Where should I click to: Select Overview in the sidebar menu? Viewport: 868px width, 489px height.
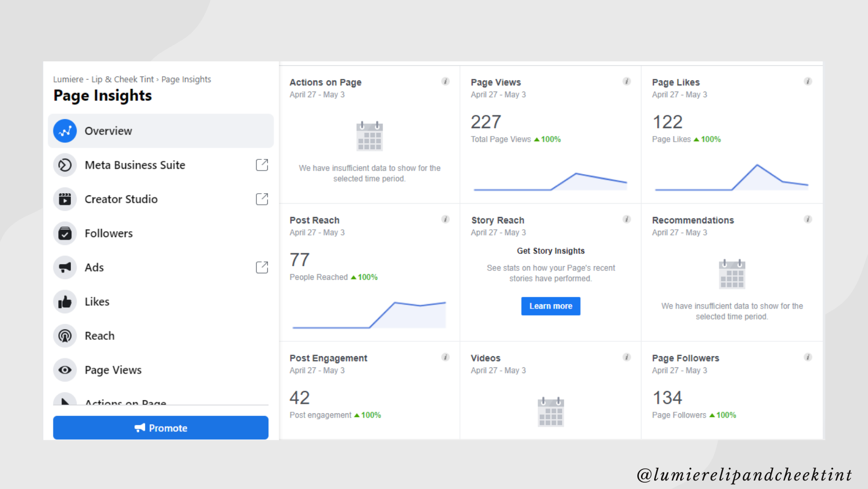coord(161,131)
